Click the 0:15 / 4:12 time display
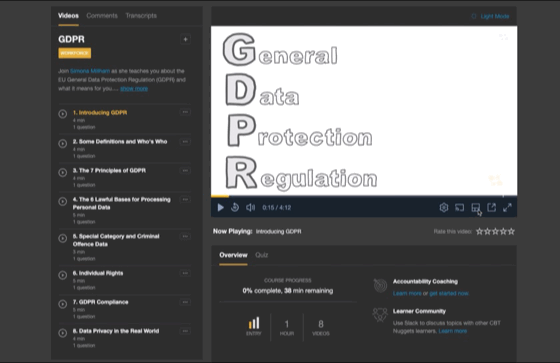The image size is (560, 363). 276,208
